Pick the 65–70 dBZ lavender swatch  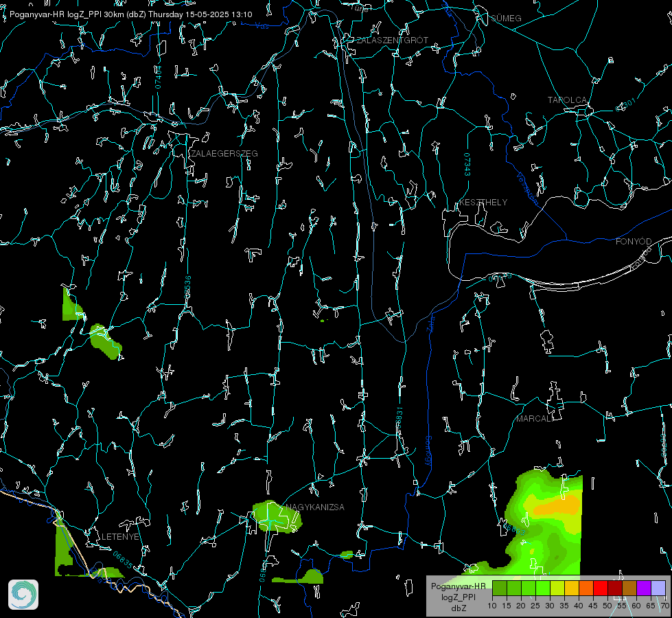(658, 588)
